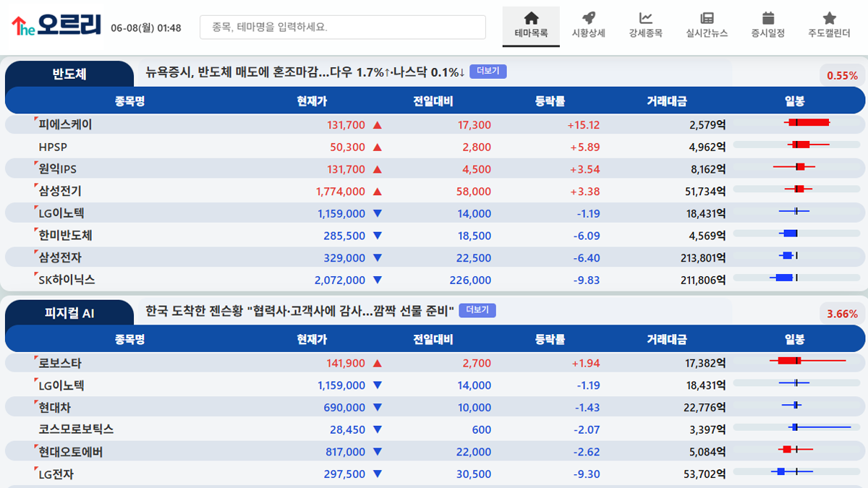This screenshot has width=868, height=488.
Task: Click the up arrow beside 피에스케이 price
Action: (x=376, y=125)
